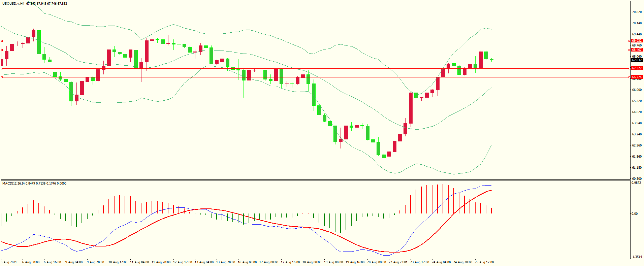Click the 70.140 value on the price scale

coord(637,23)
